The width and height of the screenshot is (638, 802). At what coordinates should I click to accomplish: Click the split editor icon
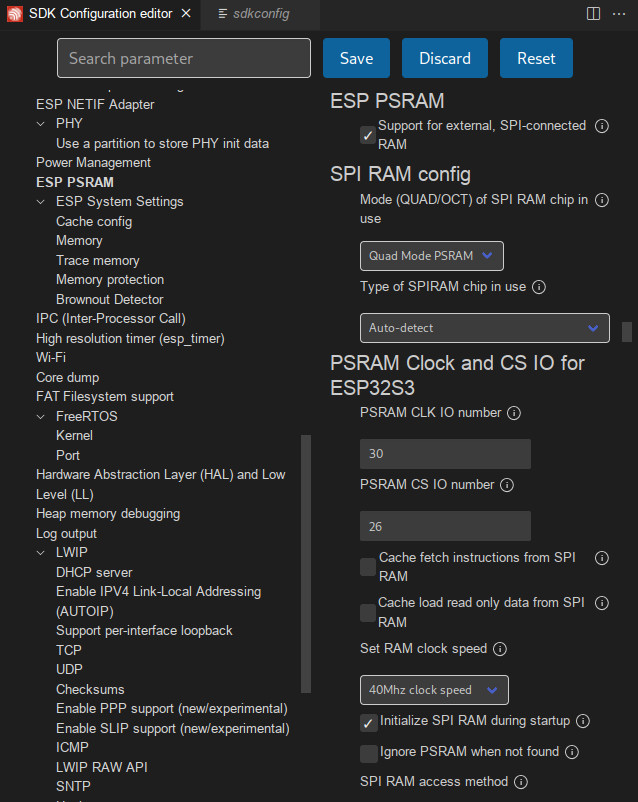[592, 13]
